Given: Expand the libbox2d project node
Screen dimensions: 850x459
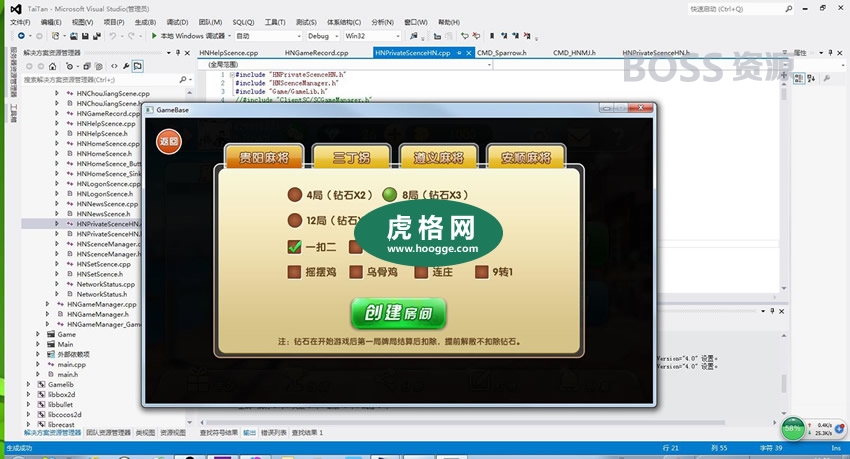Looking at the screenshot, I should pyautogui.click(x=28, y=395).
